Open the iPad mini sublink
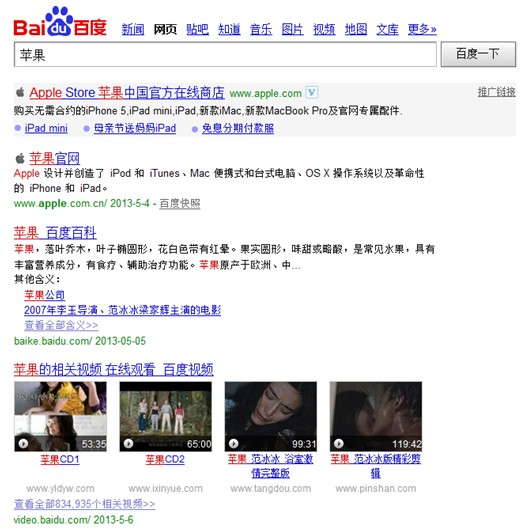This screenshot has width=525, height=531. coord(46,128)
